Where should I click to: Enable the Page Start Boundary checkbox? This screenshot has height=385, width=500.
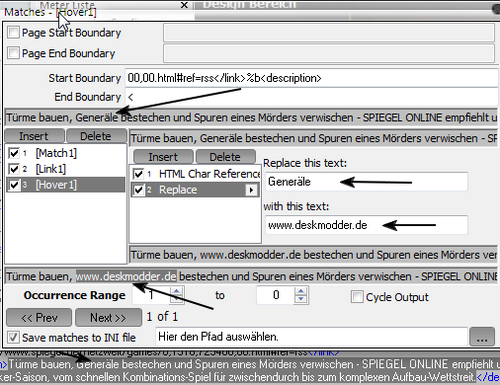13,33
